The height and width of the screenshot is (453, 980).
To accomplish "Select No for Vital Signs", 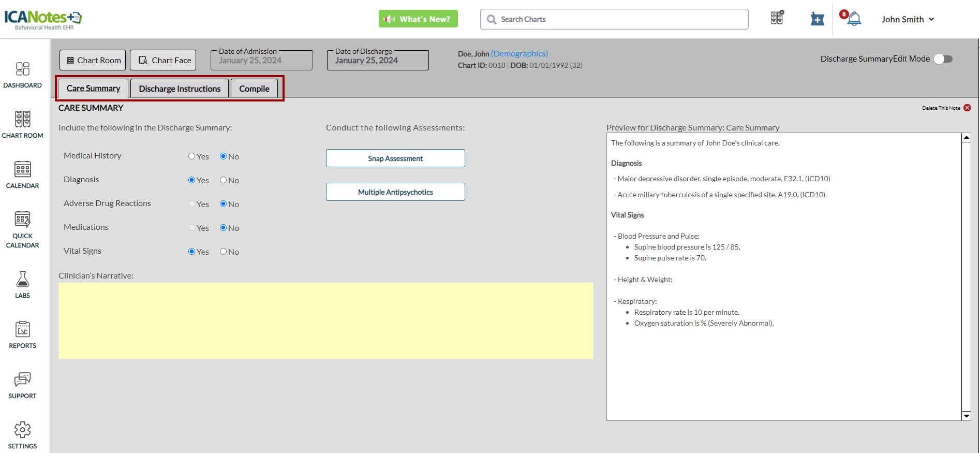I will tap(224, 252).
